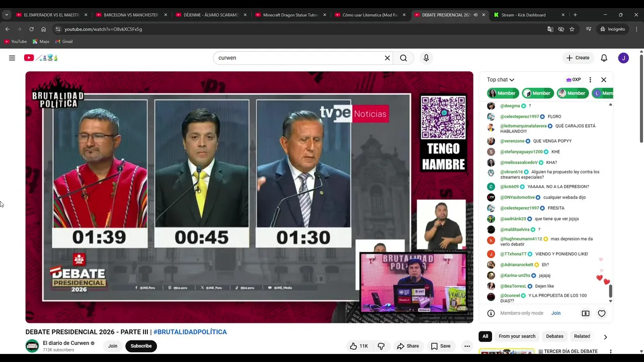
Task: Open Gmail bookmark in bookmarks bar
Action: pyautogui.click(x=64, y=42)
